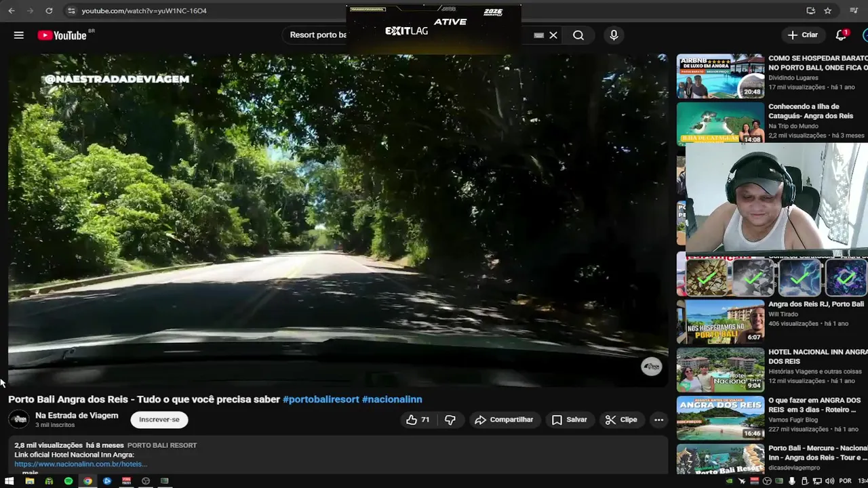Screen dimensions: 868x488
Task: Open the NVIDIA tray icon
Action: point(730,481)
